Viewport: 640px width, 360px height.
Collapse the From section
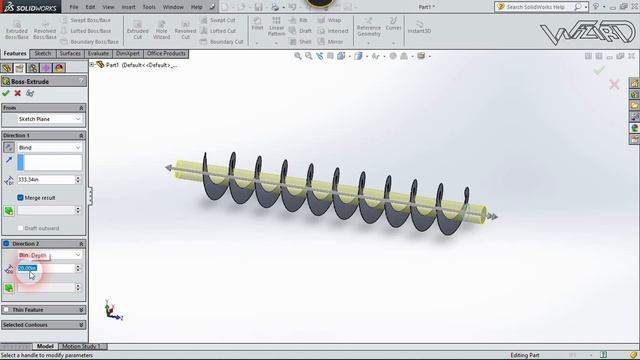81,108
